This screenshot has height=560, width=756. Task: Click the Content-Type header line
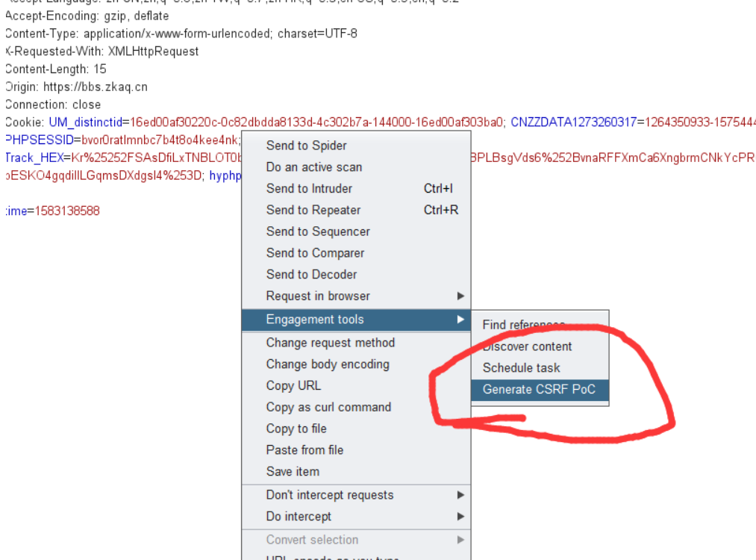point(181,34)
